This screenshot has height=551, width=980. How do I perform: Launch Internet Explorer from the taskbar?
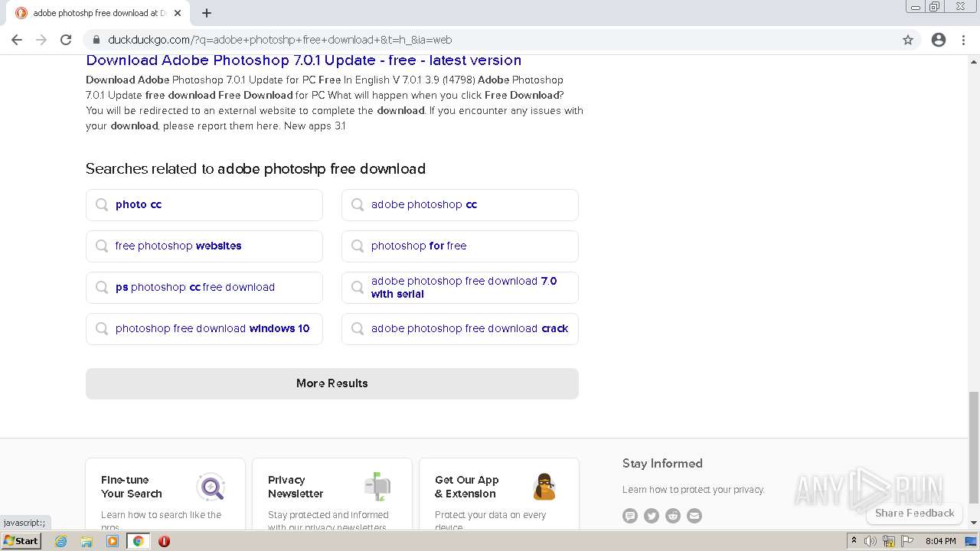click(61, 541)
